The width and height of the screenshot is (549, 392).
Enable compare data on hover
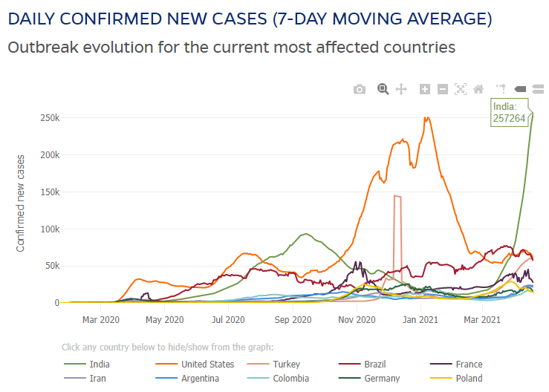point(538,89)
